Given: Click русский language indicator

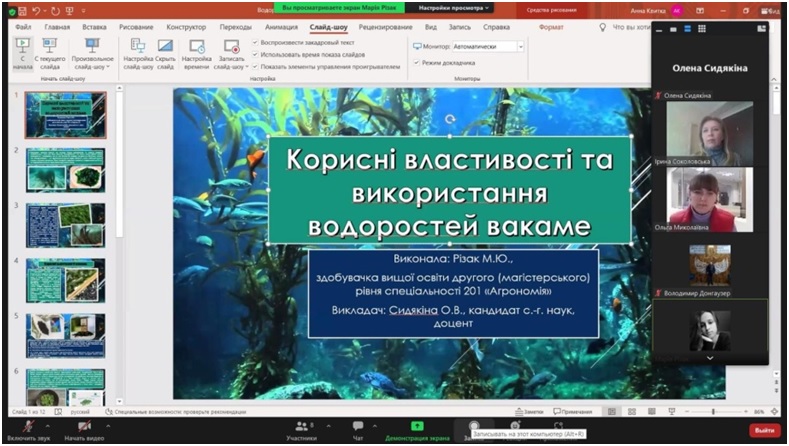Looking at the screenshot, I should (x=80, y=412).
